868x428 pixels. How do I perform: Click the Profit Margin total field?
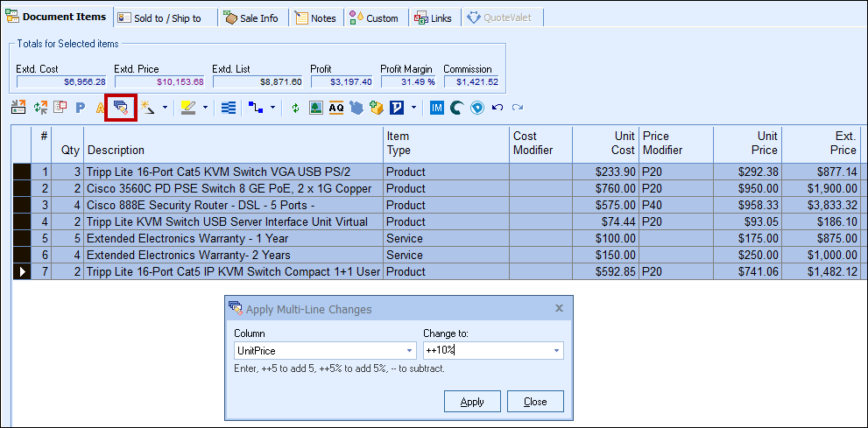click(409, 82)
